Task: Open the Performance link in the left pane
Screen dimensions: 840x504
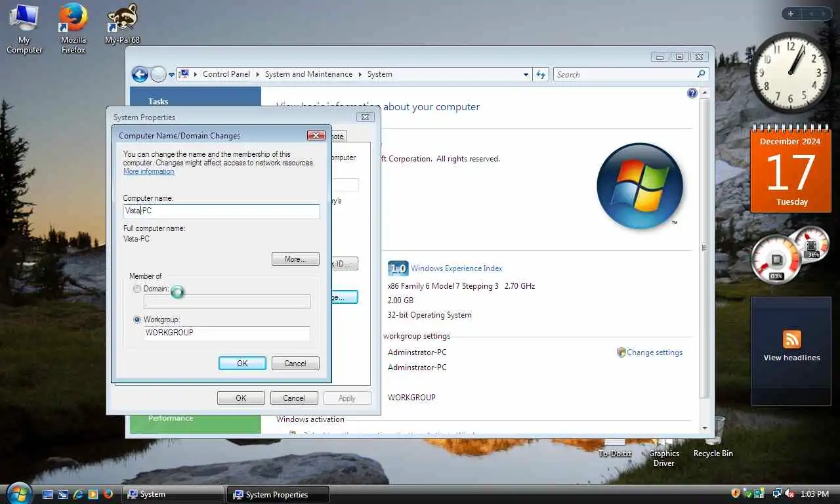Action: tap(171, 418)
